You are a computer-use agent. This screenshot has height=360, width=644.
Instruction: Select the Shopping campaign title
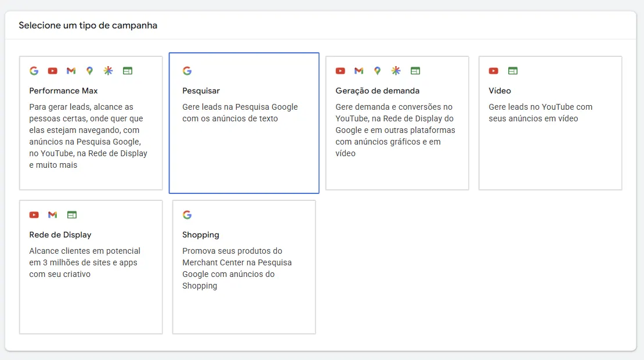pyautogui.click(x=200, y=235)
